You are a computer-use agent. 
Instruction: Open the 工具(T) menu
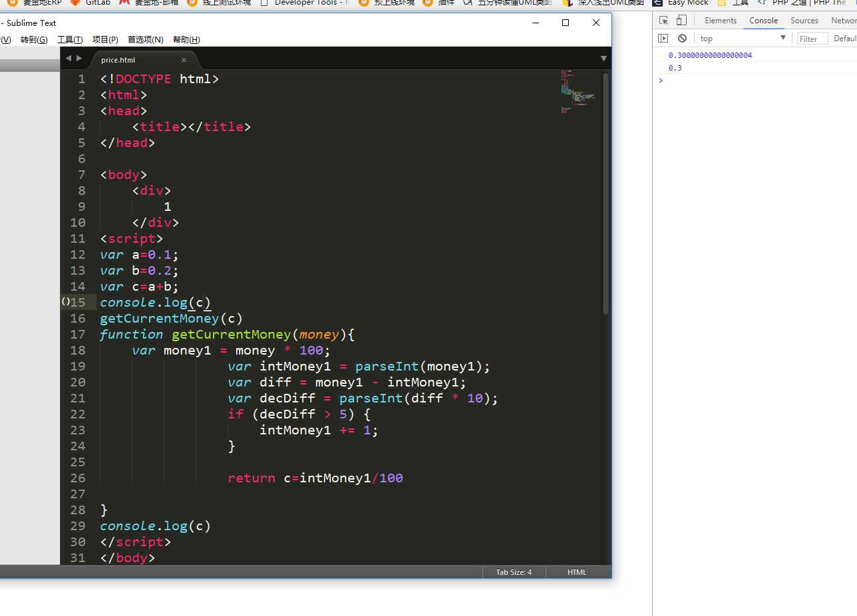70,40
